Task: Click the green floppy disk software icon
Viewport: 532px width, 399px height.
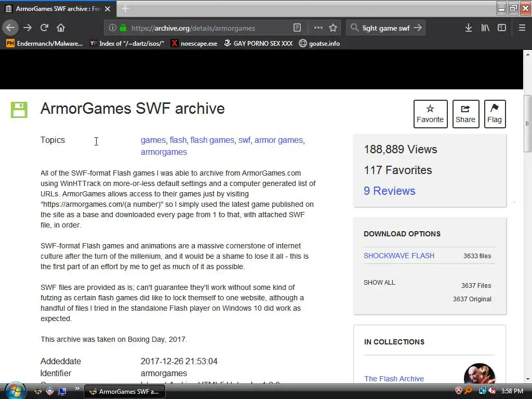Action: pyautogui.click(x=19, y=110)
